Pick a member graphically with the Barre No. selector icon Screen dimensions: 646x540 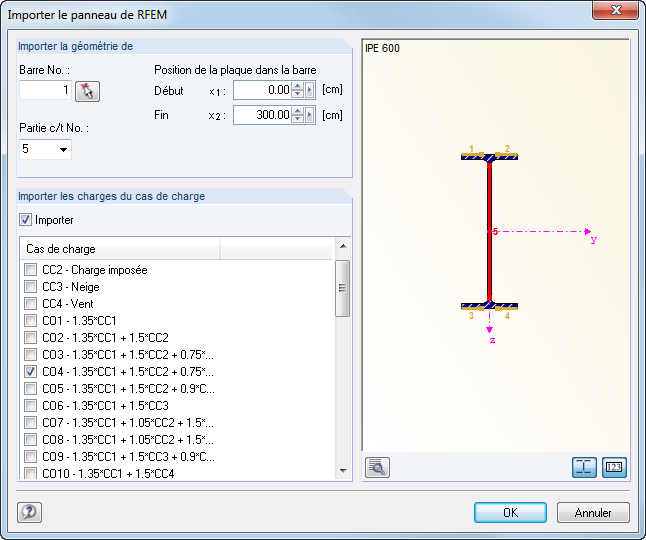87,91
